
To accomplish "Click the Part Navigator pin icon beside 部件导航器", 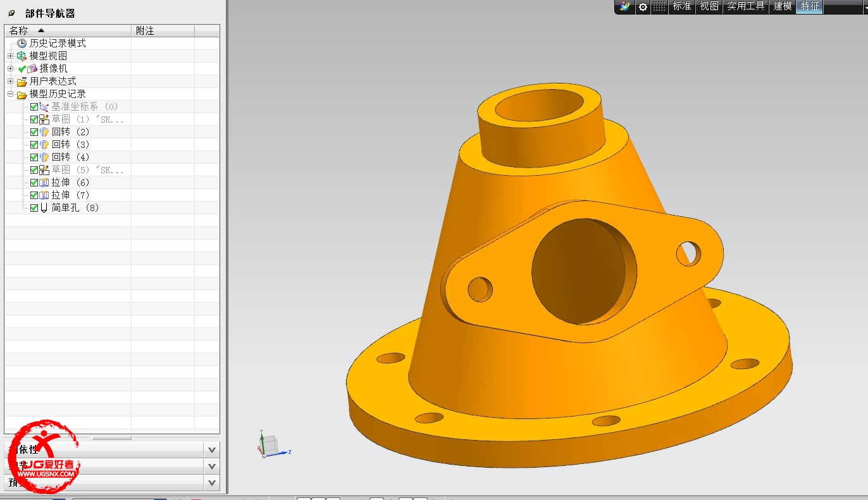I will 11,13.
